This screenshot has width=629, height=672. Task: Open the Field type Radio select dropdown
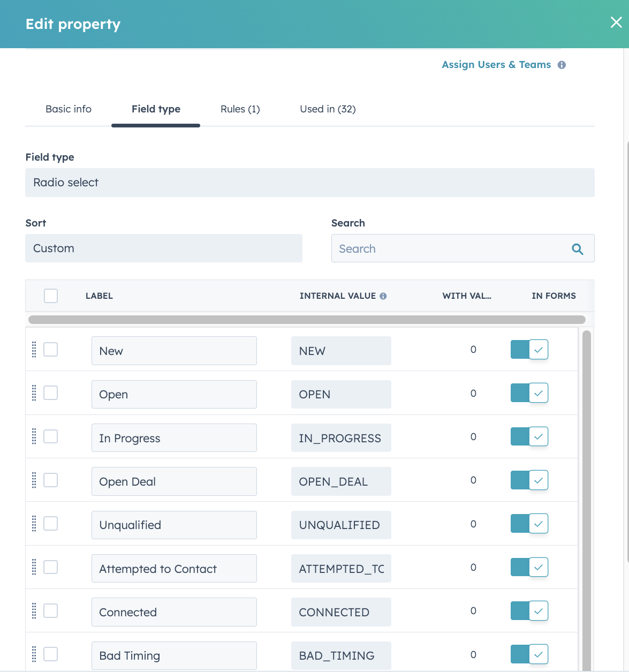(x=309, y=183)
